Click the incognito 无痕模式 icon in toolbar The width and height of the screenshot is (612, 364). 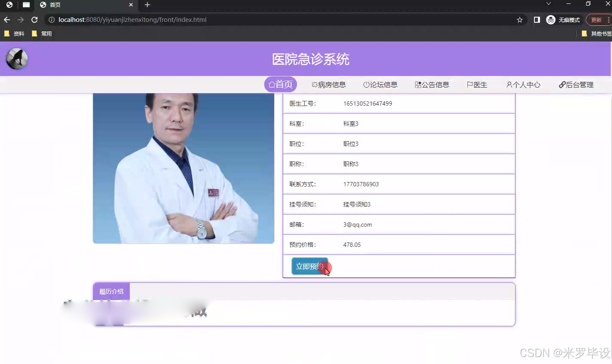pyautogui.click(x=550, y=19)
